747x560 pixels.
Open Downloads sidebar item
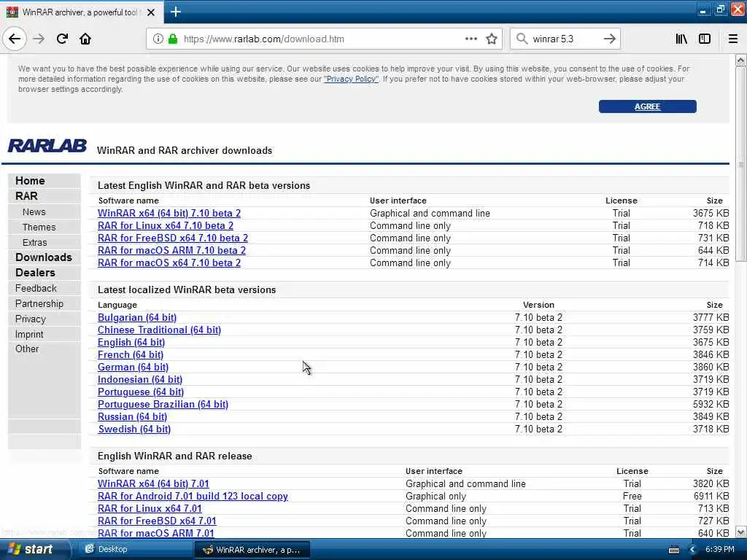(x=43, y=257)
